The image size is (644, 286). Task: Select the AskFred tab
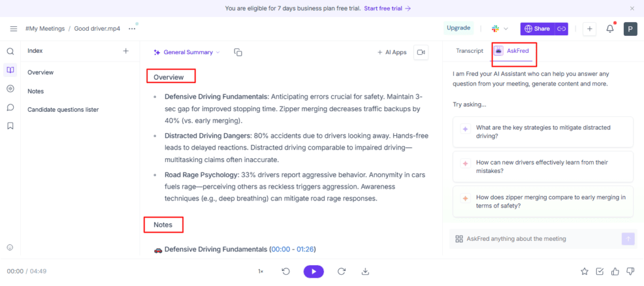[x=514, y=51]
